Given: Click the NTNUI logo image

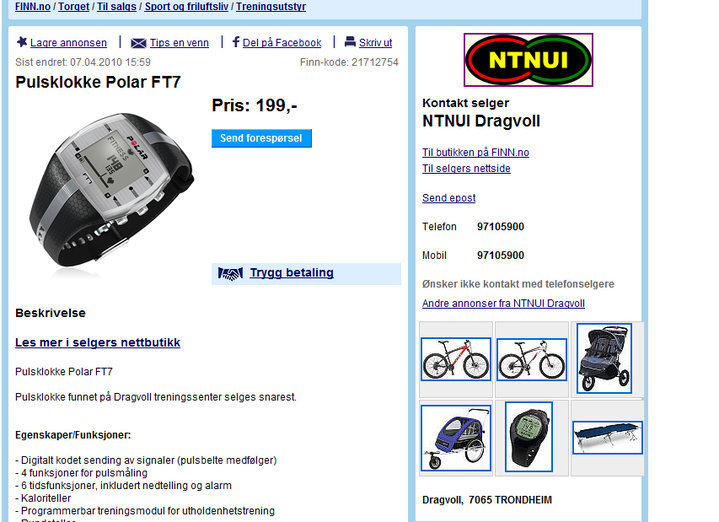Looking at the screenshot, I should [528, 60].
